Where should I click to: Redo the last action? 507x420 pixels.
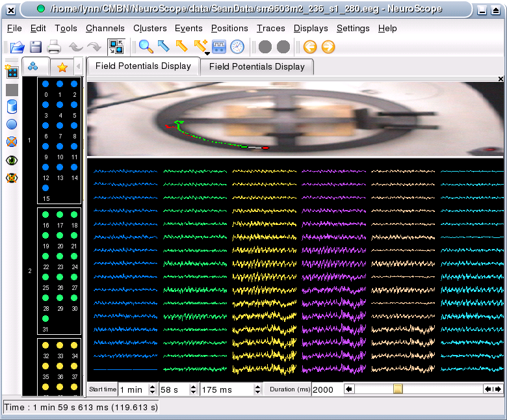pyautogui.click(x=94, y=47)
